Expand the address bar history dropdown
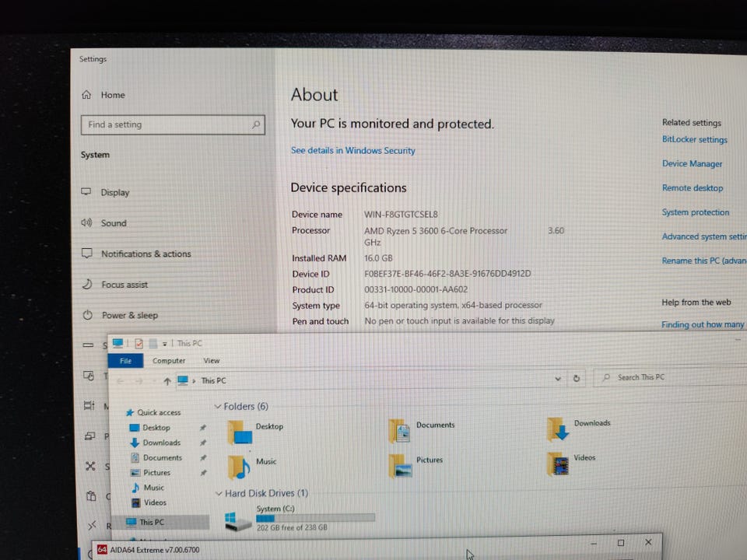The width and height of the screenshot is (747, 560). pos(557,379)
